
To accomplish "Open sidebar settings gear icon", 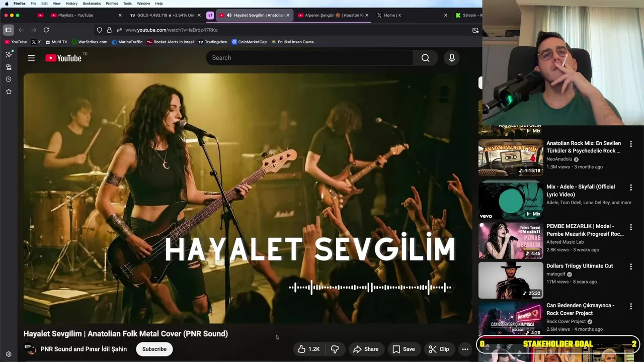I will pos(9,354).
